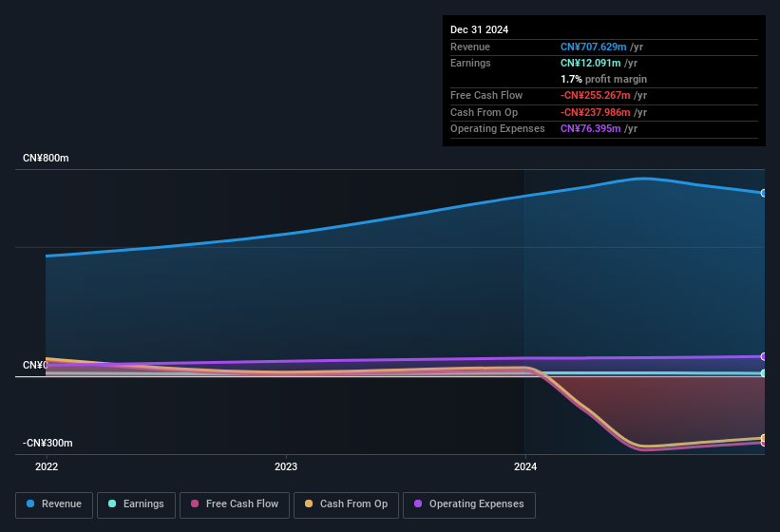Click the Revenue line endpoint marker
Image resolution: width=780 pixels, height=532 pixels.
764,193
